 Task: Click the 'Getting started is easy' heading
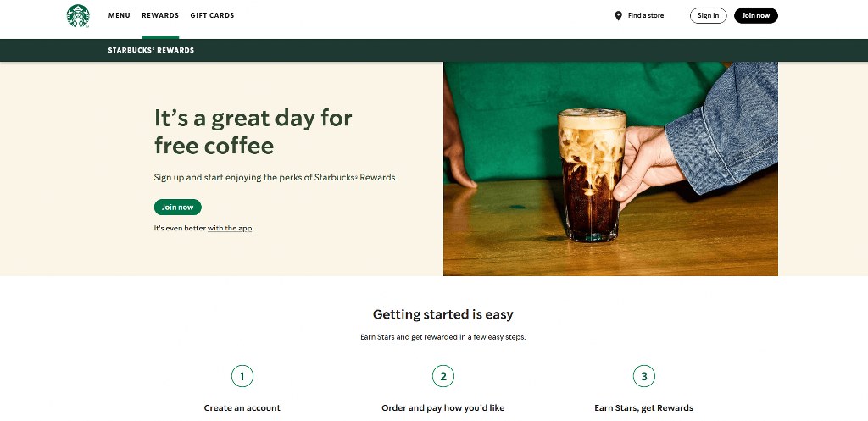click(x=442, y=314)
